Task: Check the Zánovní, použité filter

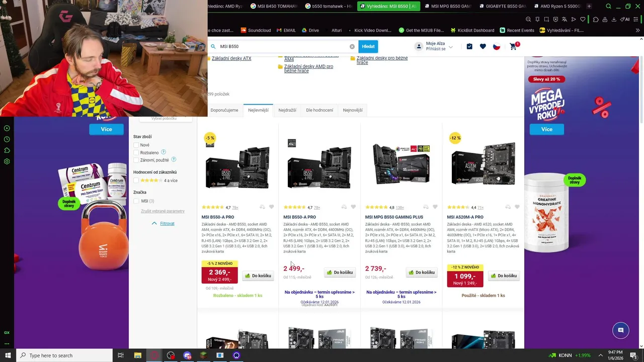Action: 136,160
